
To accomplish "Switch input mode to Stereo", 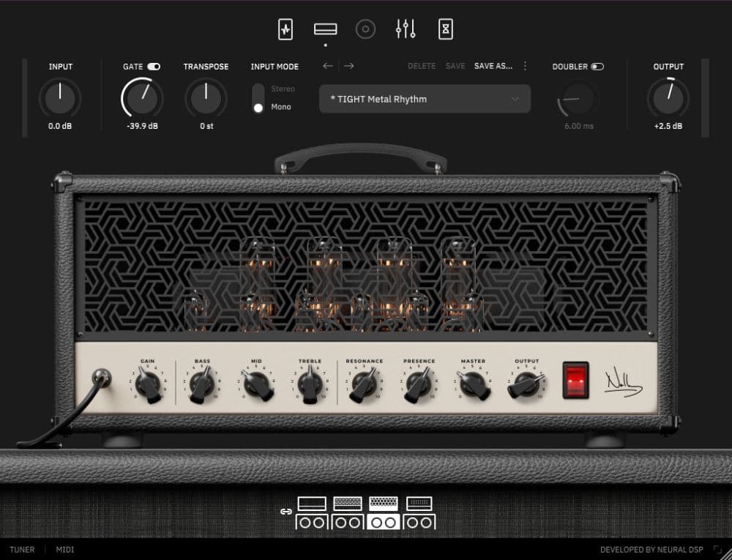I will 283,89.
